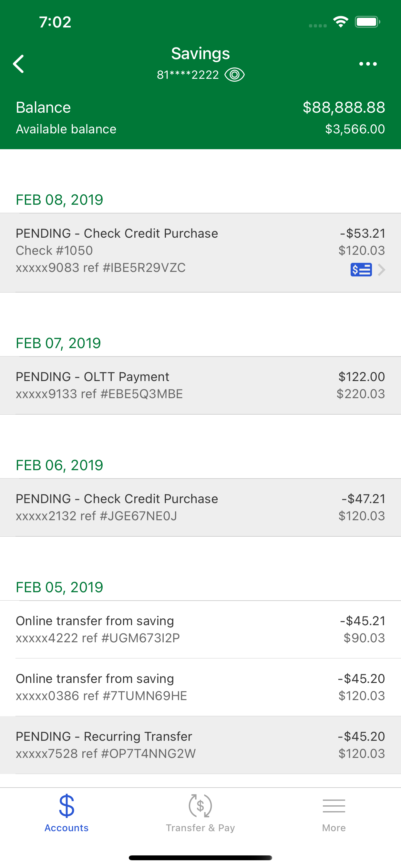This screenshot has height=868, width=401.
Task: Toggle account number visibility eye icon
Action: tap(234, 75)
